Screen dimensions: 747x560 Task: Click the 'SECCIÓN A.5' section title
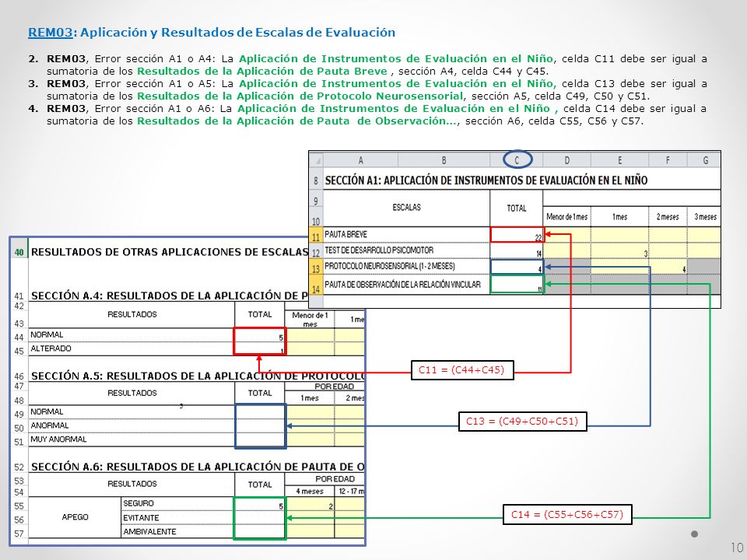coord(197,376)
